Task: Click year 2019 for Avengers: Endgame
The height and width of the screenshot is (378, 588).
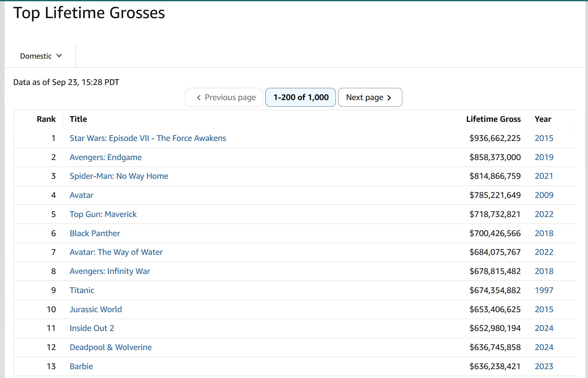Action: 544,157
